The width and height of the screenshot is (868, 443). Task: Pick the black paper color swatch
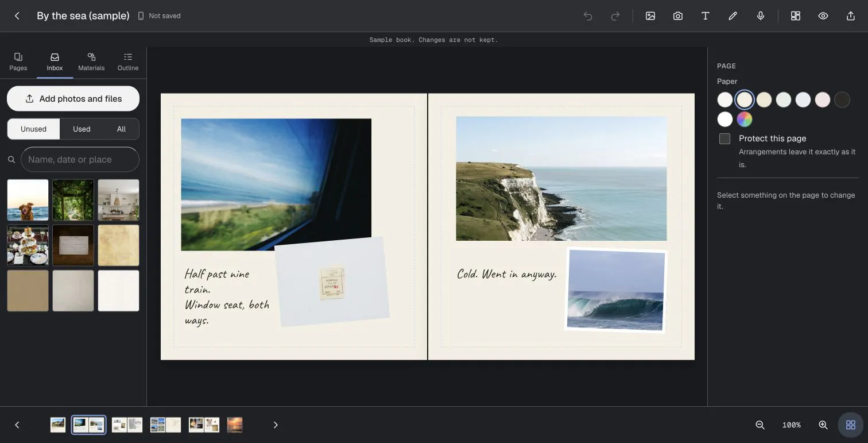(842, 100)
